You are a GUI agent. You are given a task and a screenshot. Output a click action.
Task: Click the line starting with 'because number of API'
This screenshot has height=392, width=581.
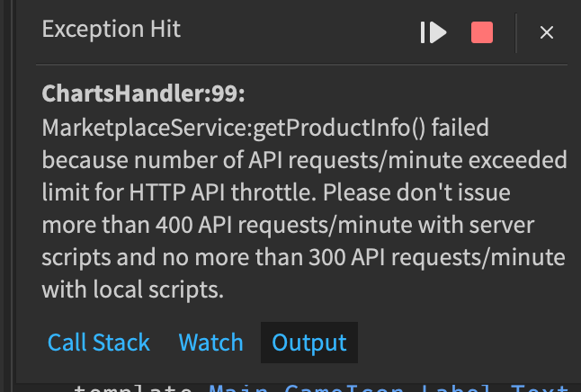point(304,160)
